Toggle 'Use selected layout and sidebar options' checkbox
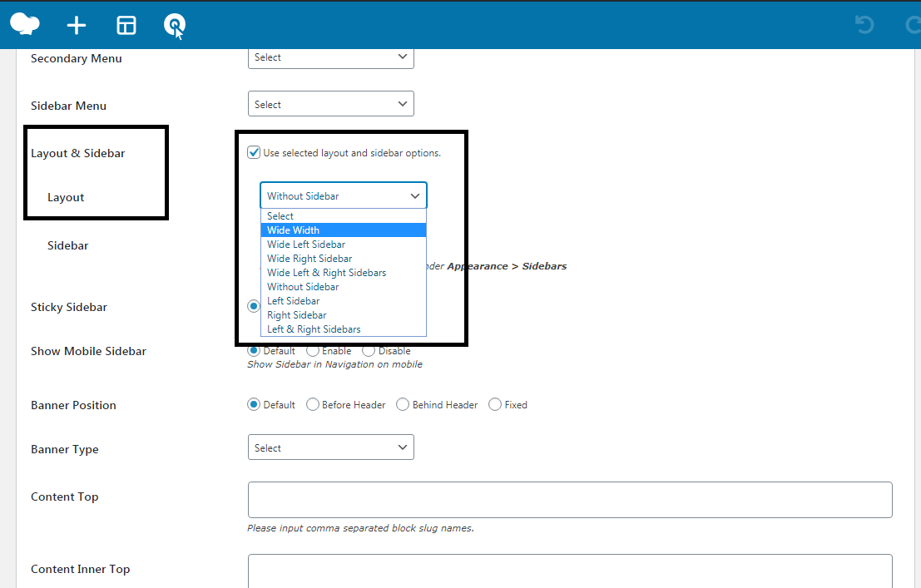 254,153
